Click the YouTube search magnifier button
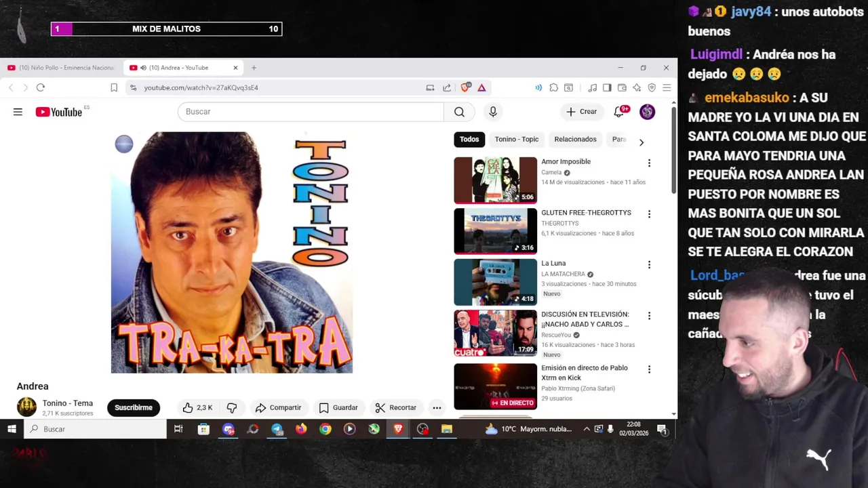The height and width of the screenshot is (488, 868). click(459, 112)
